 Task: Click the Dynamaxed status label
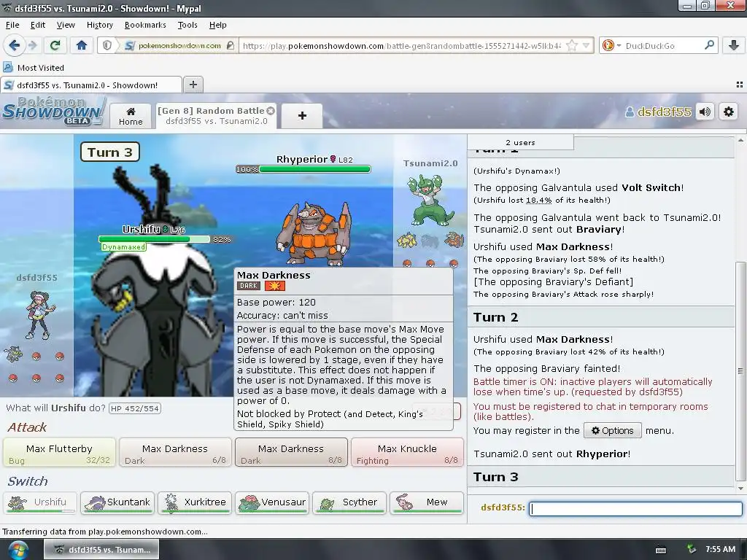pyautogui.click(x=123, y=247)
